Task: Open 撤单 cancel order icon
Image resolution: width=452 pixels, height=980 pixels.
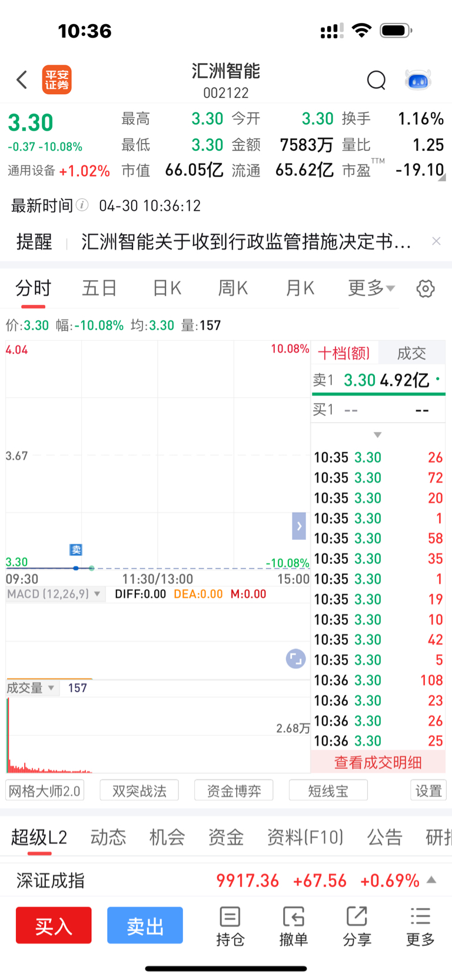Action: [x=293, y=926]
